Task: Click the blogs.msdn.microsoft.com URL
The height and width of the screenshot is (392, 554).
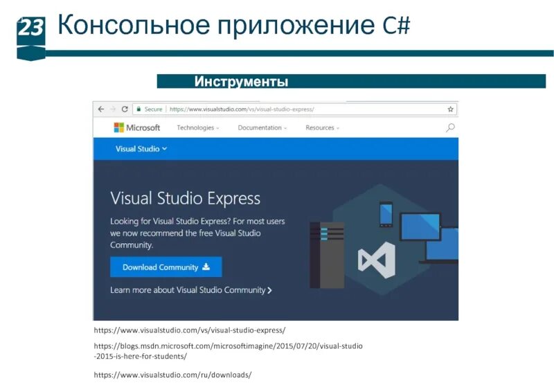Action: pos(229,350)
